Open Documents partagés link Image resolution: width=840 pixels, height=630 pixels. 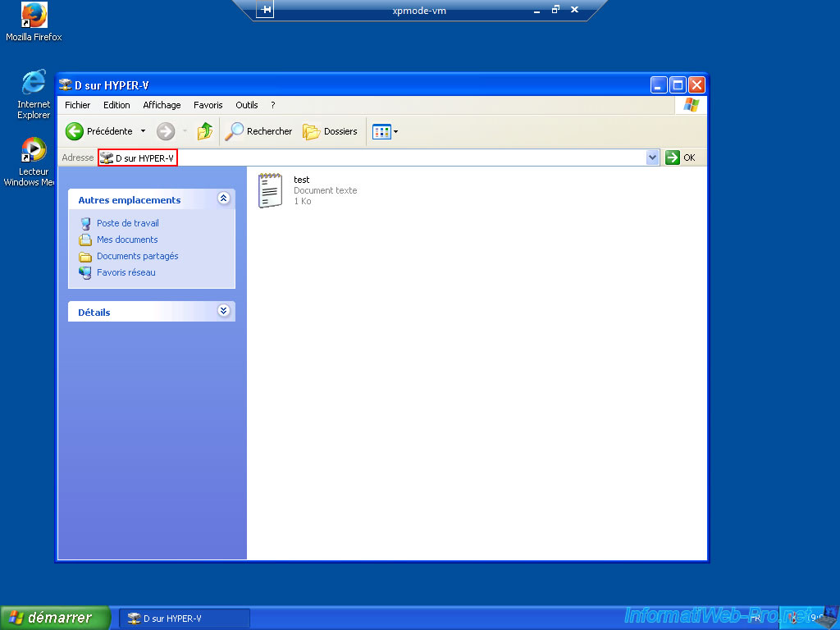click(x=137, y=256)
